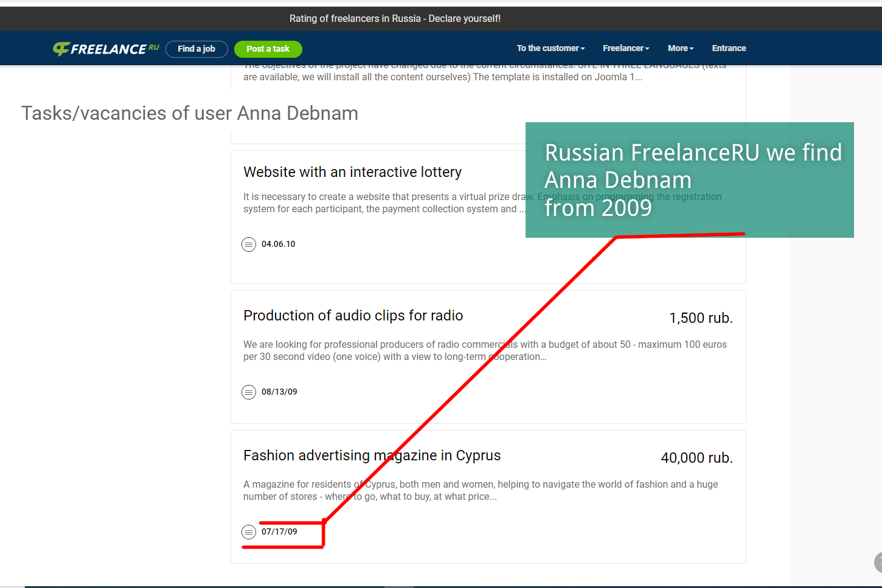Click the 40,000 rub. budget amount
This screenshot has height=588, width=882.
tap(696, 458)
